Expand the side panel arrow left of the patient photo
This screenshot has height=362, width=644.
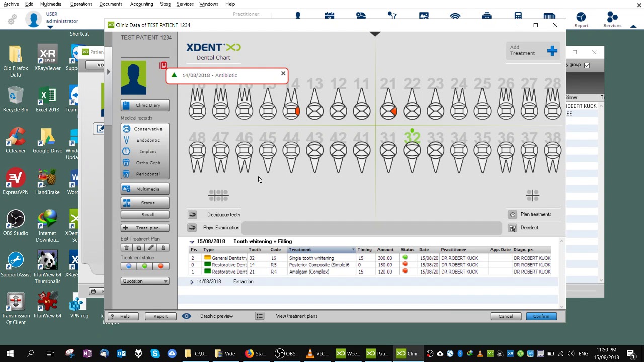tap(108, 72)
